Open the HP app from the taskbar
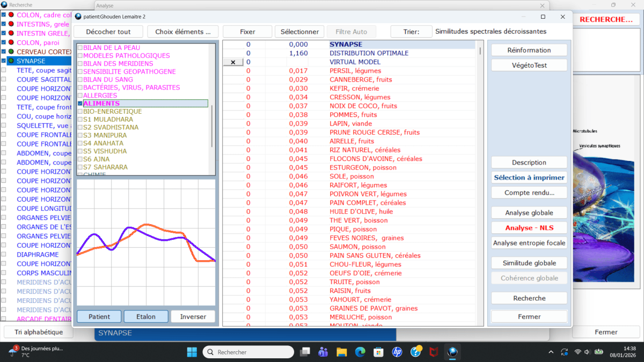This screenshot has height=362, width=644. tap(397, 352)
